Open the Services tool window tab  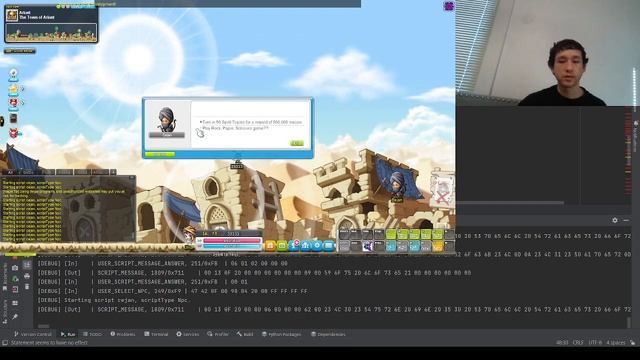(187, 334)
